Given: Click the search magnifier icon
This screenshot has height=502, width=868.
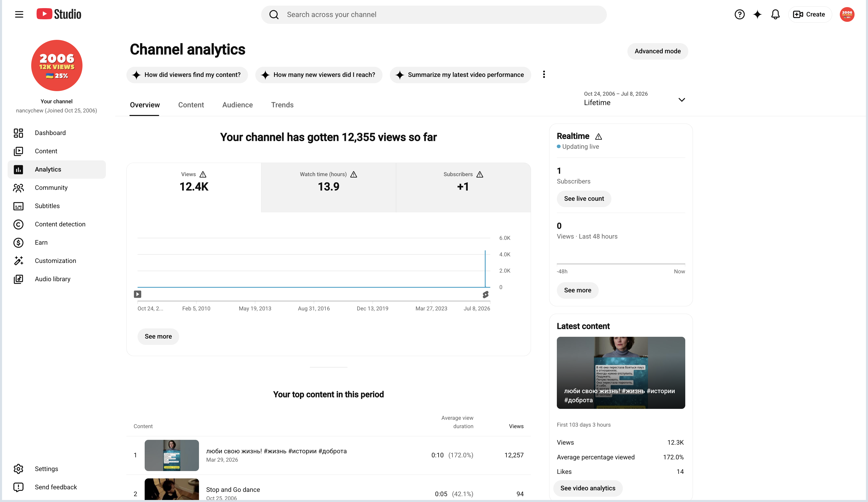Looking at the screenshot, I should (274, 14).
